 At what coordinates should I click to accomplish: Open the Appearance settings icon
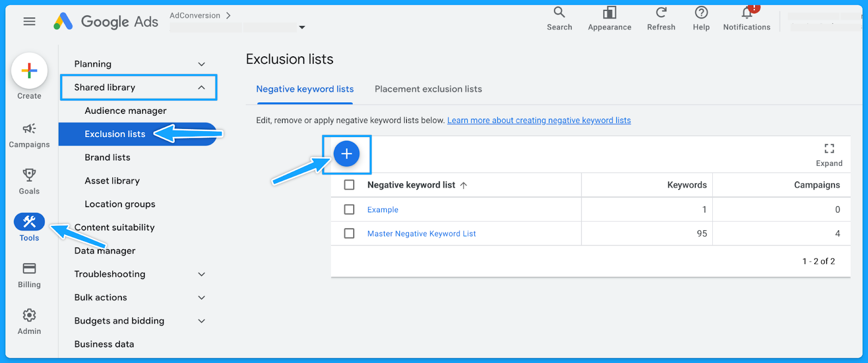click(x=609, y=12)
